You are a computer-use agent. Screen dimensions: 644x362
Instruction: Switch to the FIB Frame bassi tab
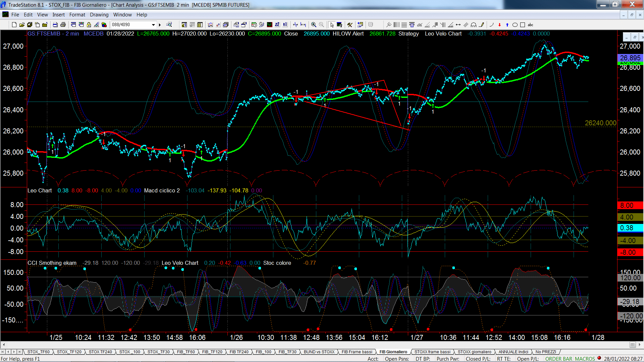click(x=357, y=352)
